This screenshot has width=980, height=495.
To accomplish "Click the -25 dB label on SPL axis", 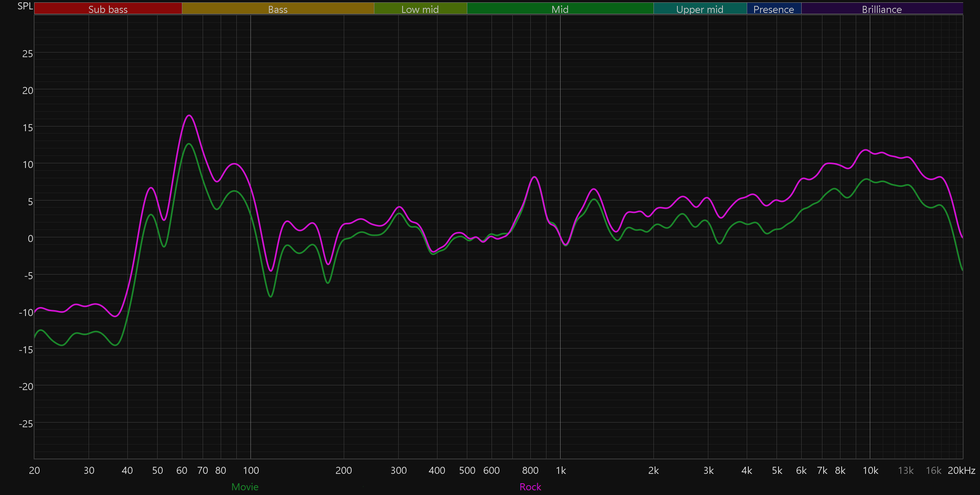I will click(26, 424).
